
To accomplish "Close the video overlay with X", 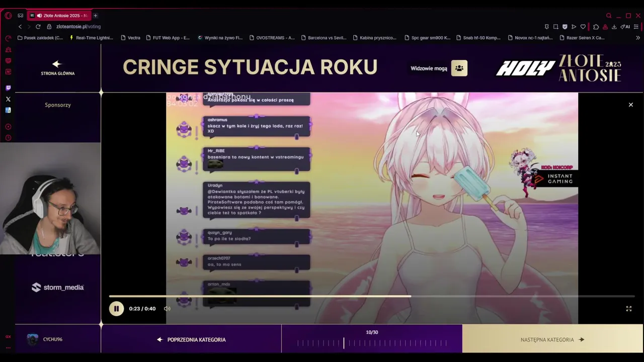I will (630, 105).
